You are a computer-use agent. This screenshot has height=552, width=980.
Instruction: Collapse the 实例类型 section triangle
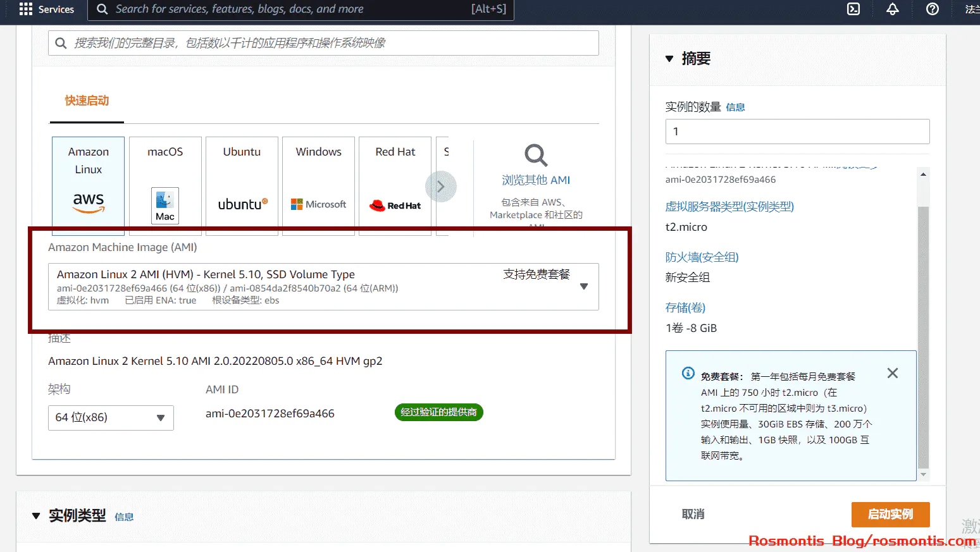pyautogui.click(x=36, y=516)
